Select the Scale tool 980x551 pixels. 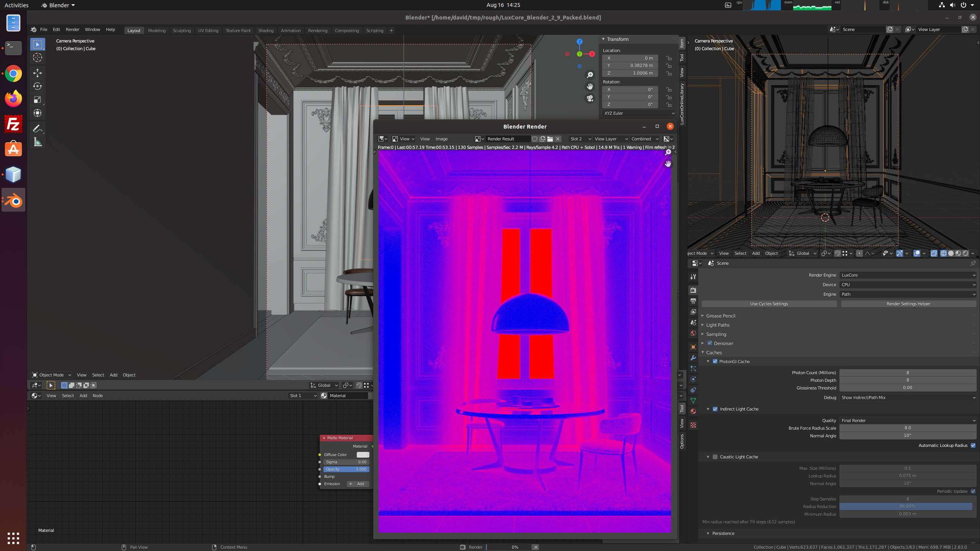(37, 99)
